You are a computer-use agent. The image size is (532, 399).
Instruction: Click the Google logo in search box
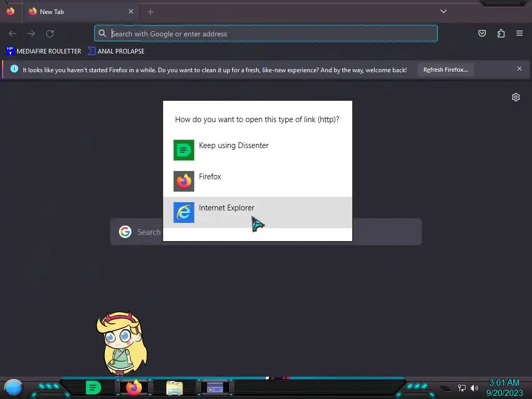tap(125, 232)
